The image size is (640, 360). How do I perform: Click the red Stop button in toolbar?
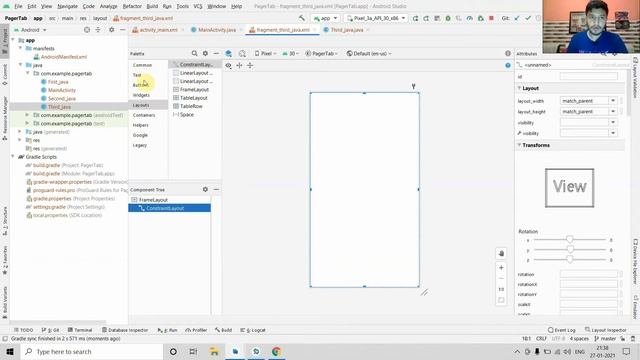(491, 18)
